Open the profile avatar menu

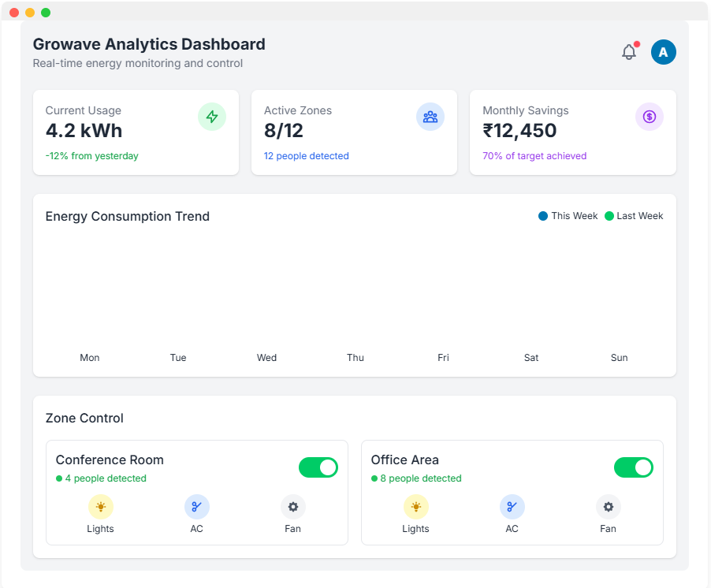663,51
